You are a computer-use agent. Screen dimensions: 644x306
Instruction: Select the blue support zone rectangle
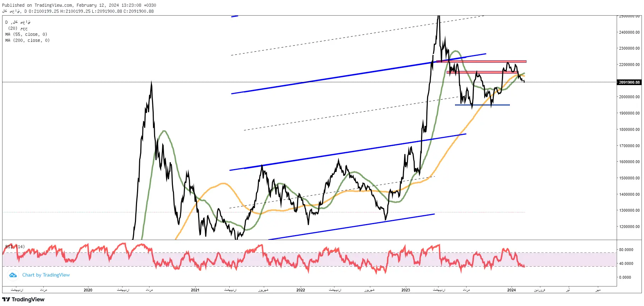[482, 105]
